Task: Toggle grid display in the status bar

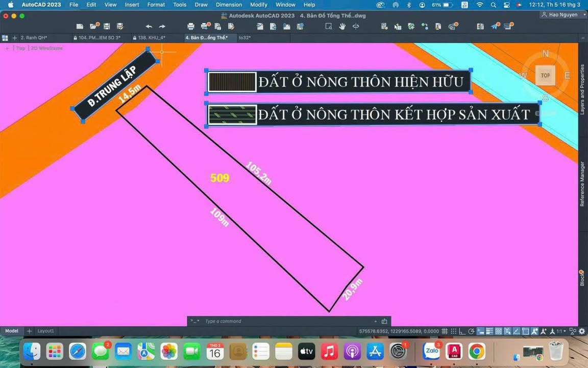Action: (445, 331)
